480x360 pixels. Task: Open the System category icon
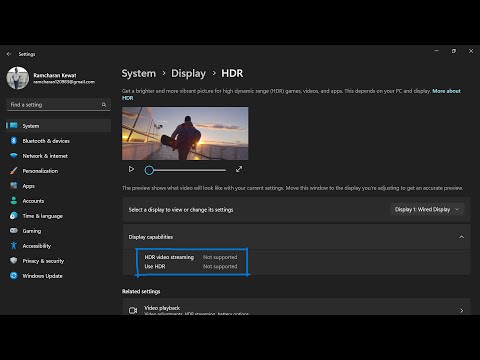tap(13, 126)
